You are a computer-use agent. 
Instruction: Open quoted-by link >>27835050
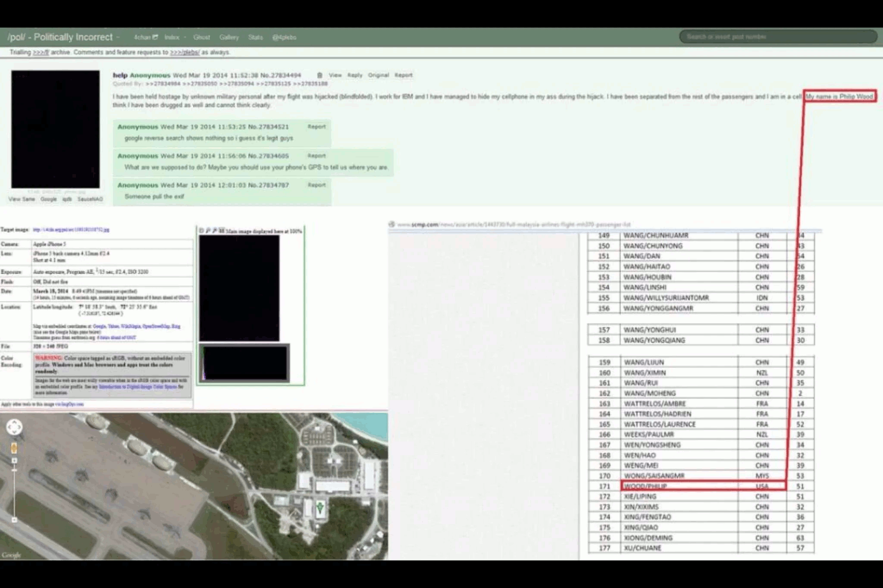pos(200,84)
